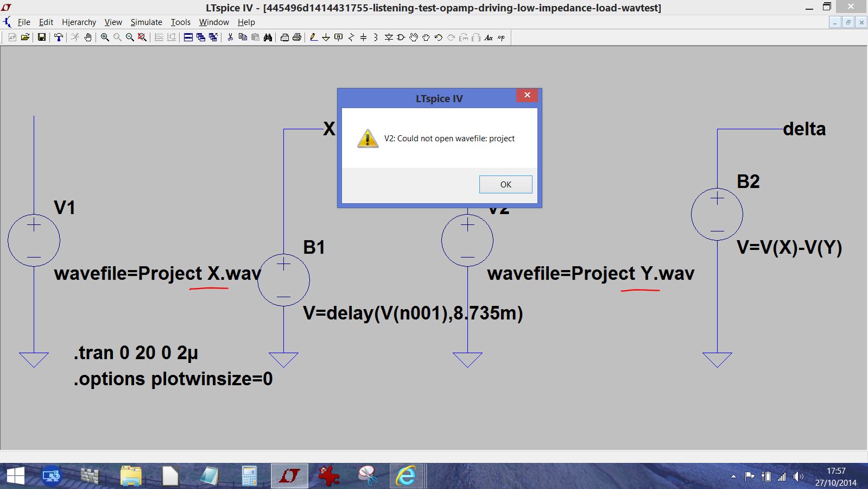The width and height of the screenshot is (868, 489).
Task: Open Control Panel via hammer icon
Action: (x=58, y=37)
